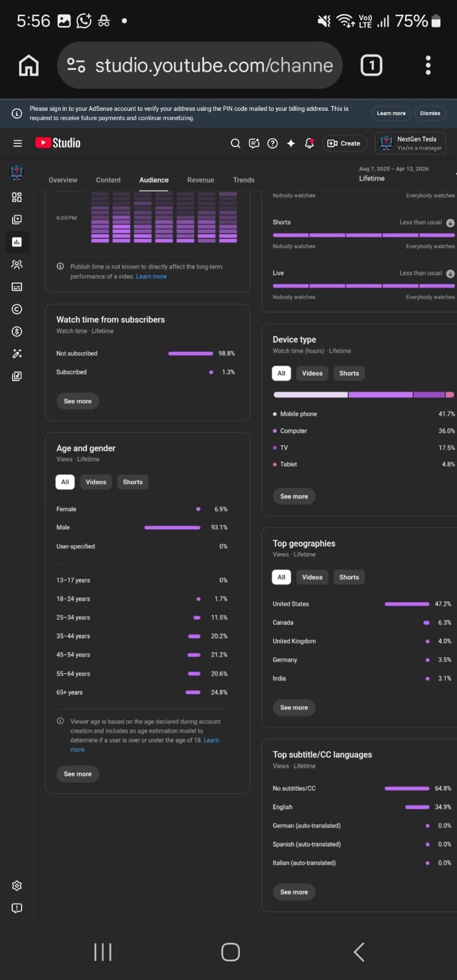Open the Settings gear in left sidebar
Viewport: 457px width, 980px height.
(x=17, y=886)
